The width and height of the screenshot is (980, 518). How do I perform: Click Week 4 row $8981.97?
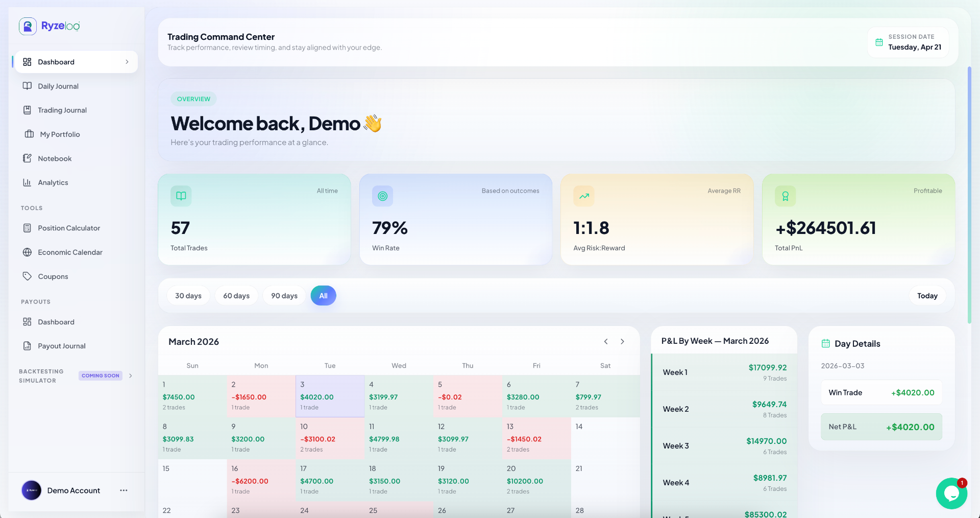coord(725,482)
